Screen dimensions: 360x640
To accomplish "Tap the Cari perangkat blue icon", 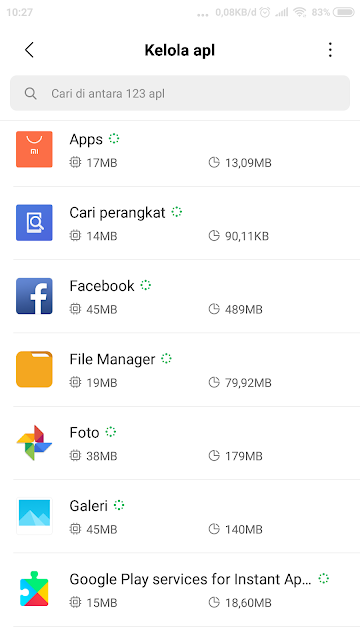I will pyautogui.click(x=34, y=222).
